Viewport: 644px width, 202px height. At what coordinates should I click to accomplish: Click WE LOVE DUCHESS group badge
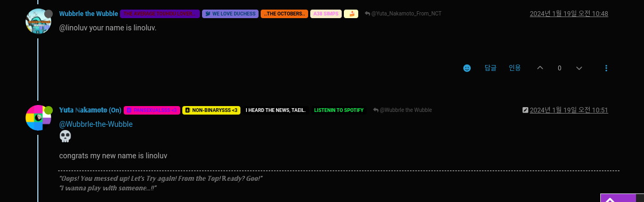230,14
